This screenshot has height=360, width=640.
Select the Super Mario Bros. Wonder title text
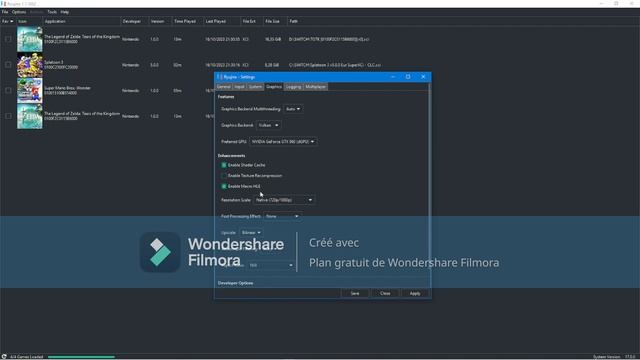tap(67, 88)
